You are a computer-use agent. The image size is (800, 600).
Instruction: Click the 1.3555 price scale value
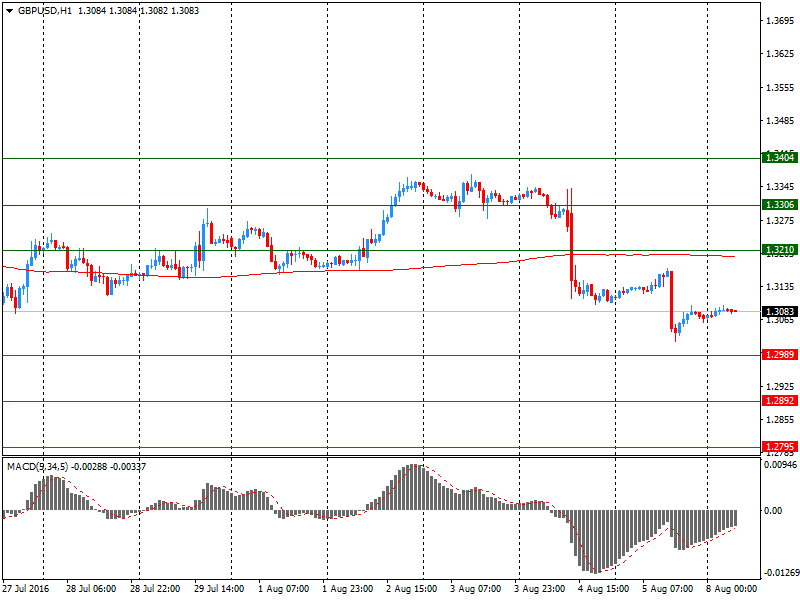pos(780,88)
